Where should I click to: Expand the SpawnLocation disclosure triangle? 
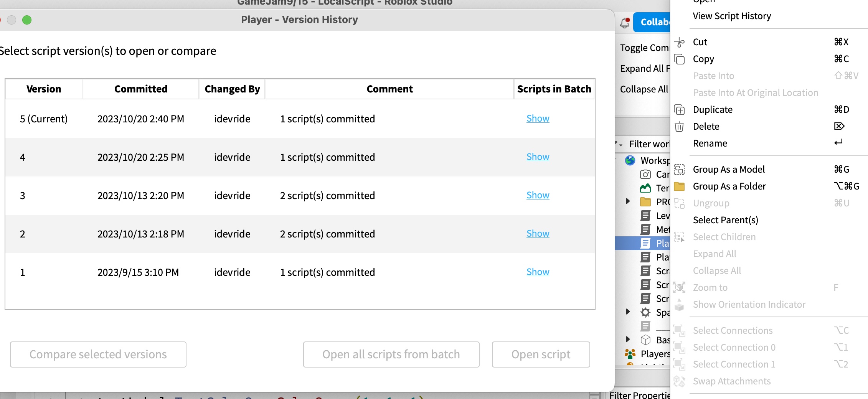628,312
